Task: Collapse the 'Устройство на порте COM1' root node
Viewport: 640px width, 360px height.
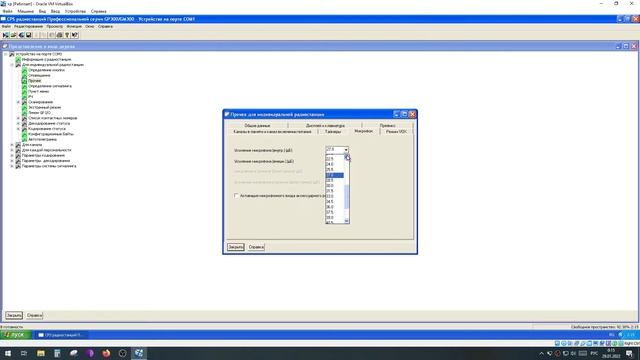Action: (6, 54)
